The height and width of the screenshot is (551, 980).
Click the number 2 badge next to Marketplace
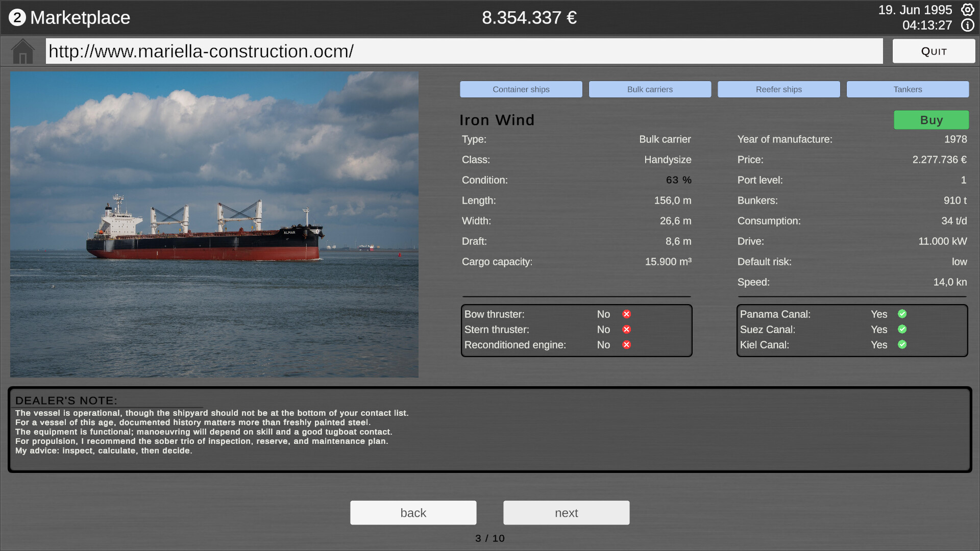point(17,18)
